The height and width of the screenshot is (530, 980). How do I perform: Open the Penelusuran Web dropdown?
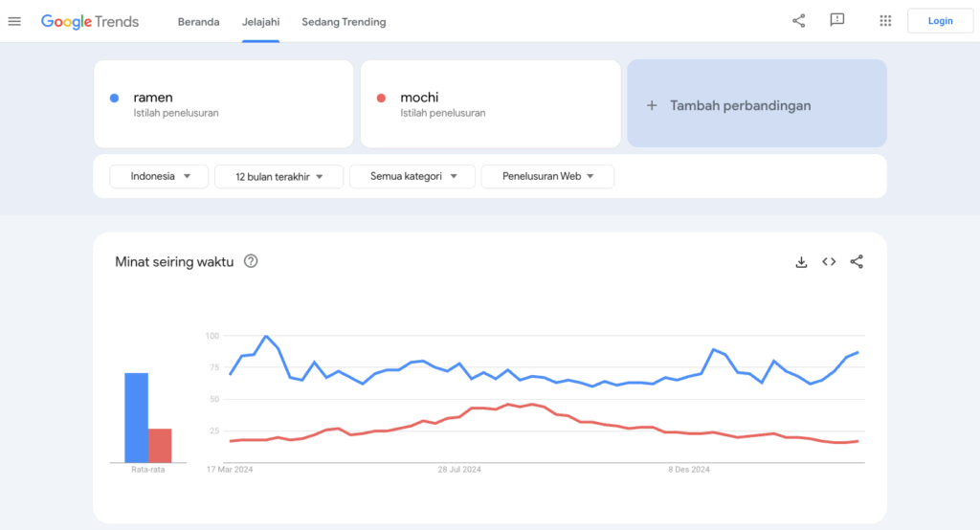(x=547, y=176)
